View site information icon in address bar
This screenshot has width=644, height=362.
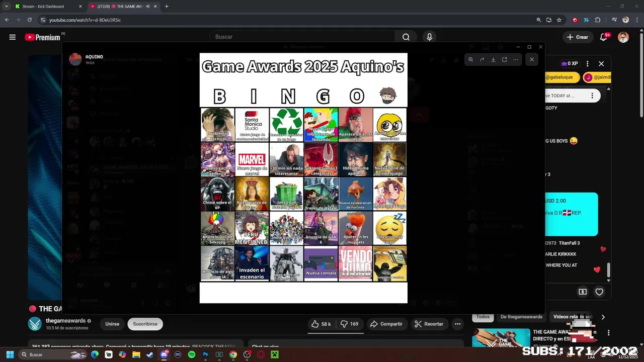tap(43, 20)
